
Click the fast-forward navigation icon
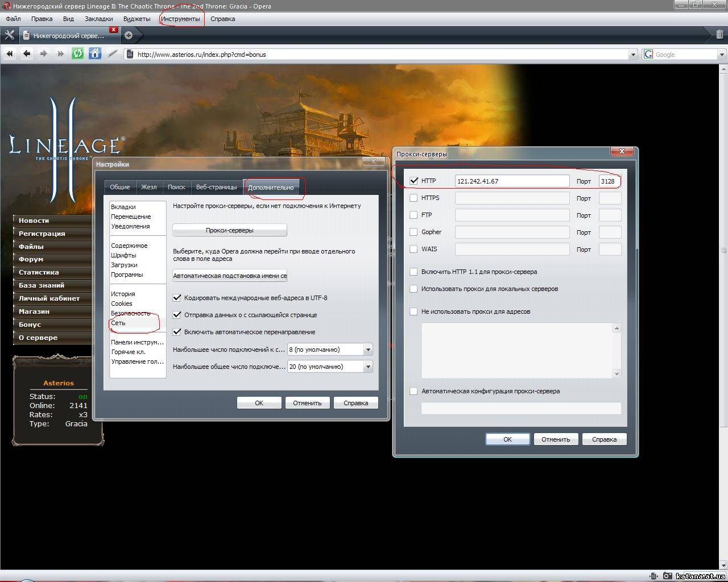pos(61,54)
